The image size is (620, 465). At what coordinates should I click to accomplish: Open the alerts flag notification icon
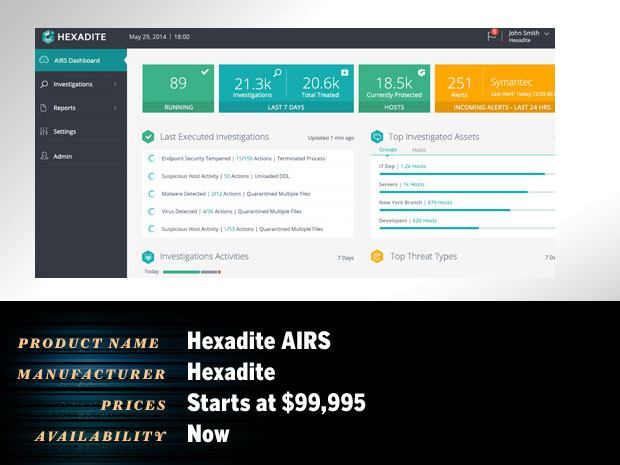tap(492, 35)
